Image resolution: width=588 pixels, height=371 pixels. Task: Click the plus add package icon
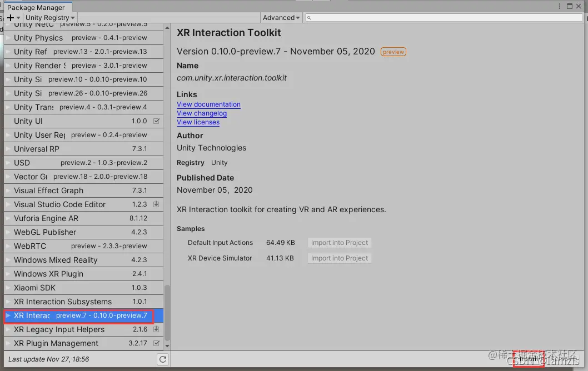click(x=11, y=18)
